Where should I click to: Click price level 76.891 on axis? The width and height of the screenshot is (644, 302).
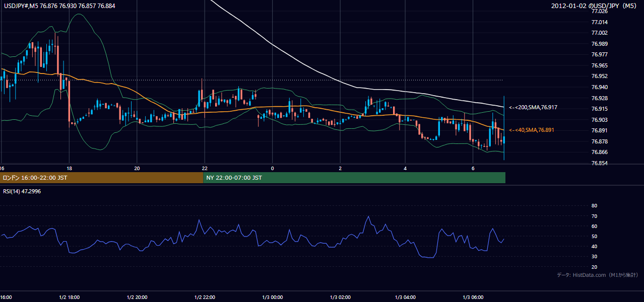click(600, 130)
